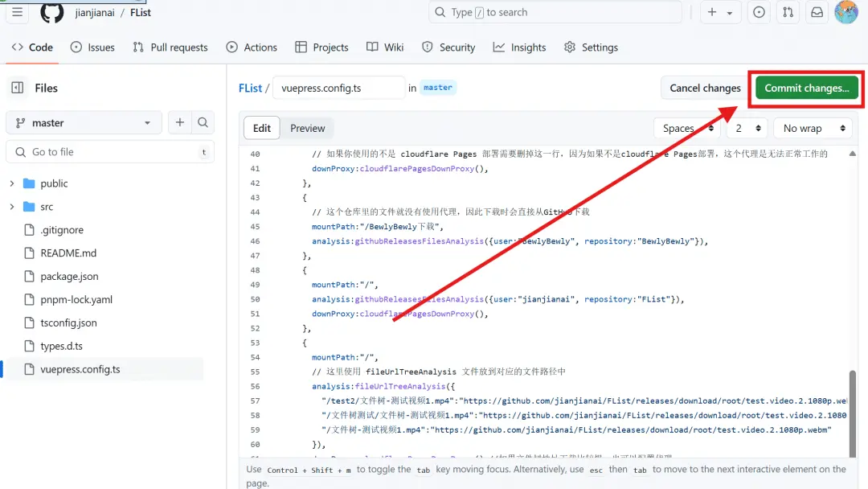
Task: Search files with magnifier icon in sidebar
Action: coord(203,122)
